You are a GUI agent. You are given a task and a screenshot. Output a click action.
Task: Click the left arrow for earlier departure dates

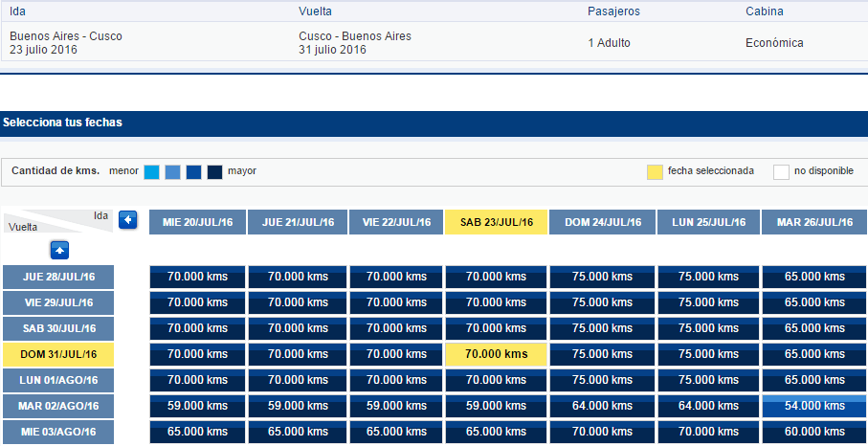(128, 220)
